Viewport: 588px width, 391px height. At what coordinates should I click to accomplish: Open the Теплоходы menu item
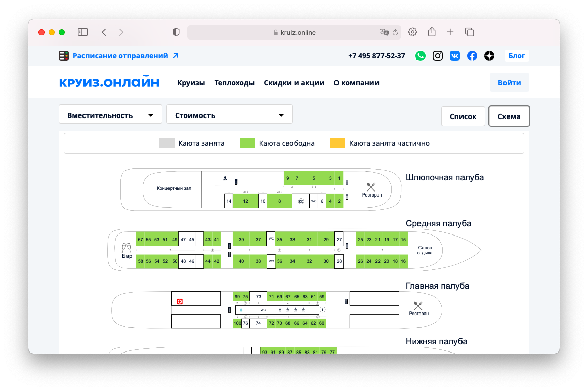pos(234,83)
